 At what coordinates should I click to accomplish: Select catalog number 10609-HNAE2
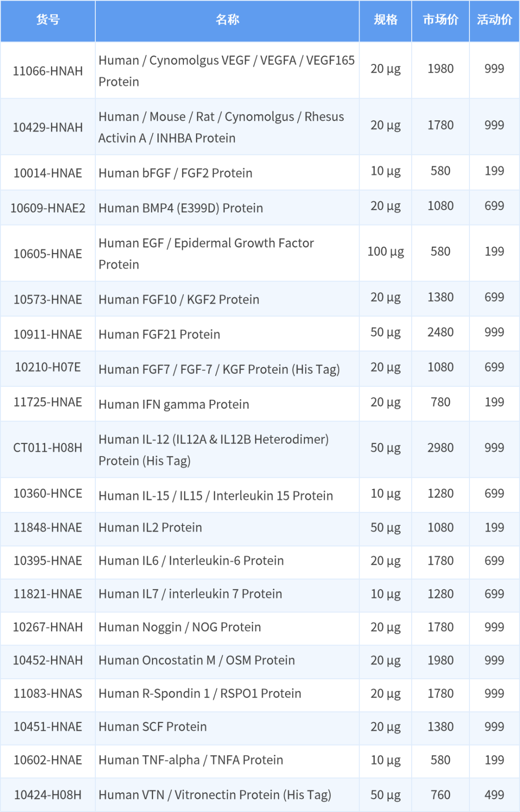pyautogui.click(x=48, y=208)
